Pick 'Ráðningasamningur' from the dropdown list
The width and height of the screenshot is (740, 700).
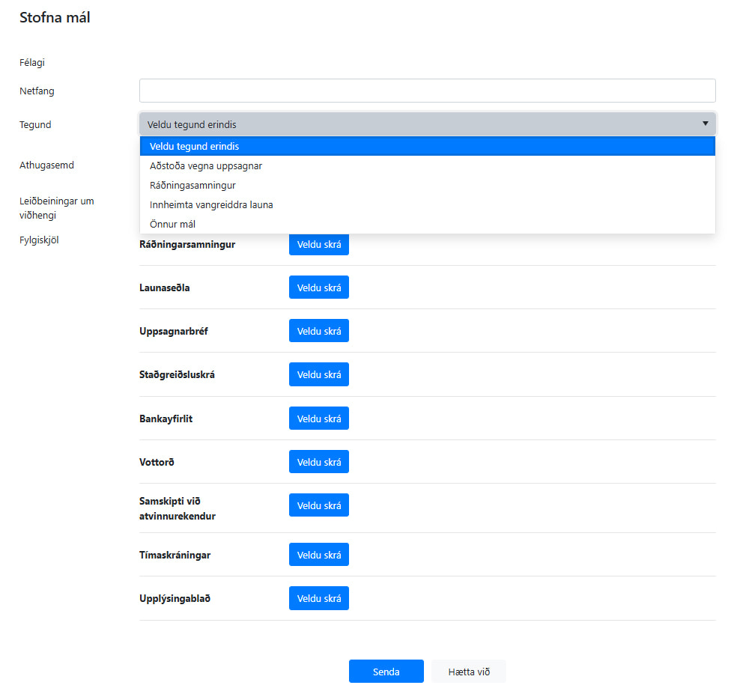click(x=427, y=186)
